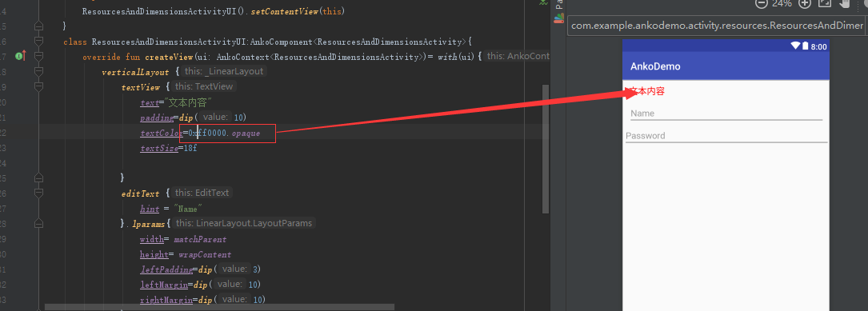Click the Name field in preview
The width and height of the screenshot is (868, 311).
pos(726,114)
